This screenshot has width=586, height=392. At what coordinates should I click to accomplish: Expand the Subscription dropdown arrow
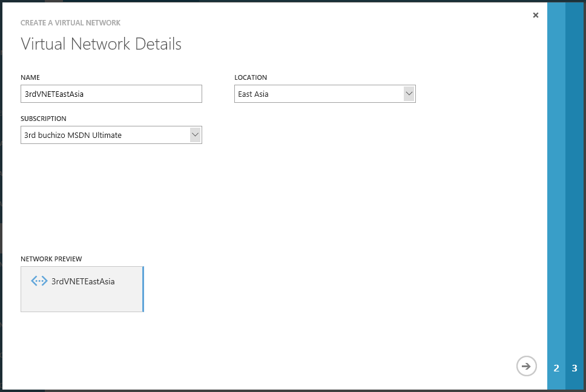point(195,135)
